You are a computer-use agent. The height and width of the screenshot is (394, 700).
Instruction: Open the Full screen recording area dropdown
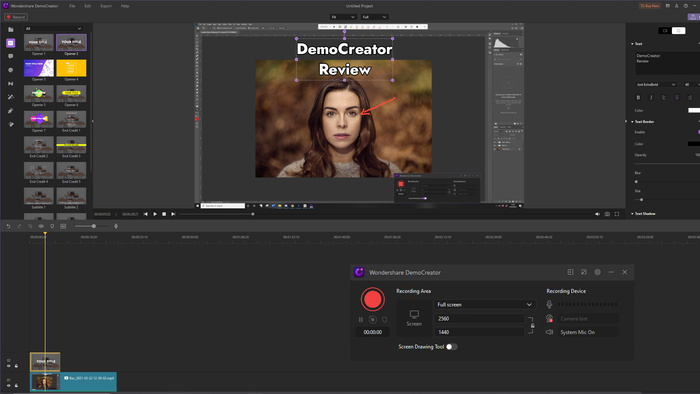pyautogui.click(x=484, y=304)
